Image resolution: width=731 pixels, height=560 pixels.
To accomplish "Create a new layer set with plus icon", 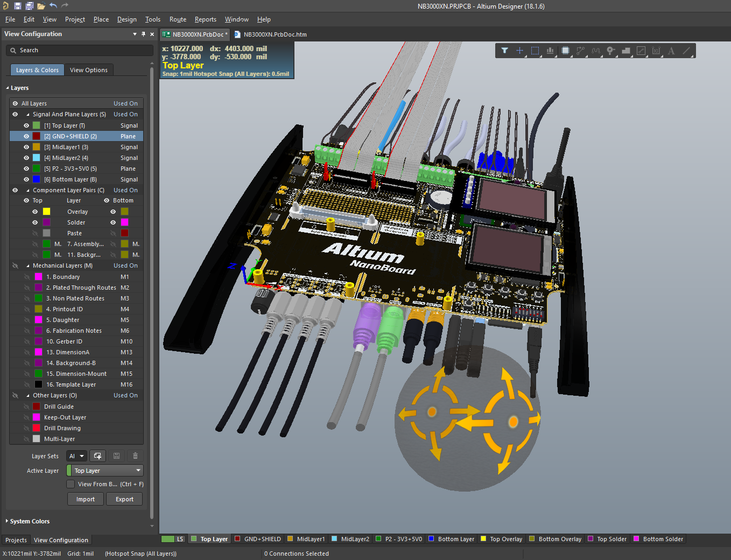I will click(x=97, y=456).
